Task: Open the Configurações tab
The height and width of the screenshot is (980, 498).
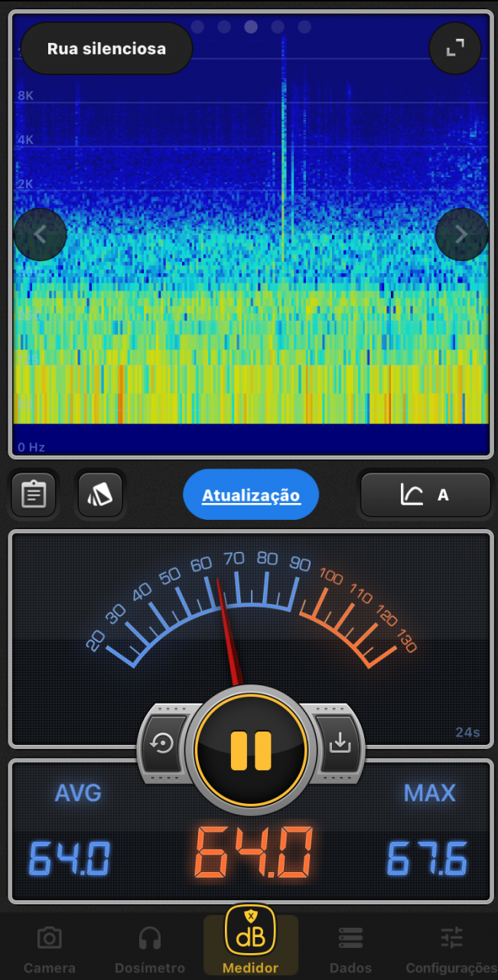Action: tap(451, 949)
